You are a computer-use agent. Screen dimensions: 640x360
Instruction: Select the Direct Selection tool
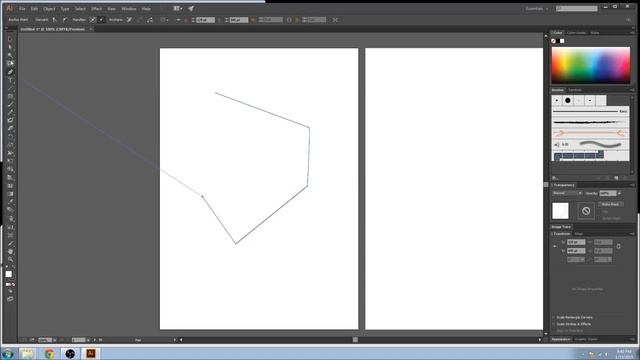pos(10,47)
